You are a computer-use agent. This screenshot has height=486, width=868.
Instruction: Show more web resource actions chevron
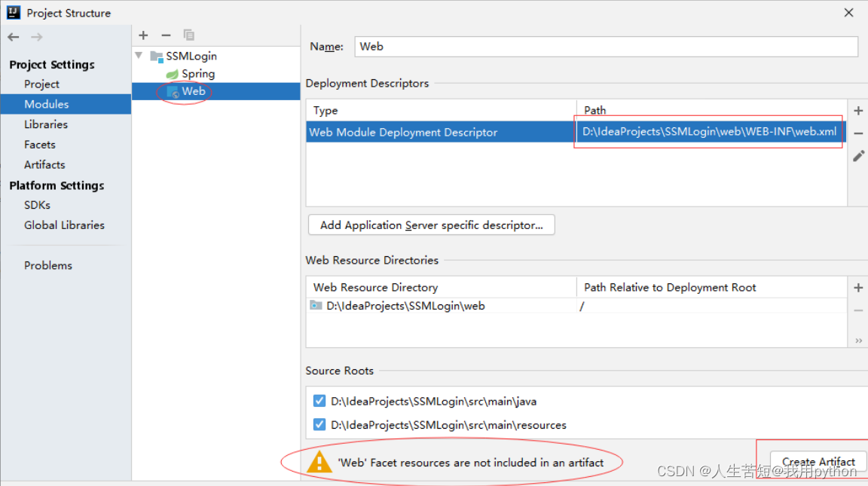click(x=858, y=341)
